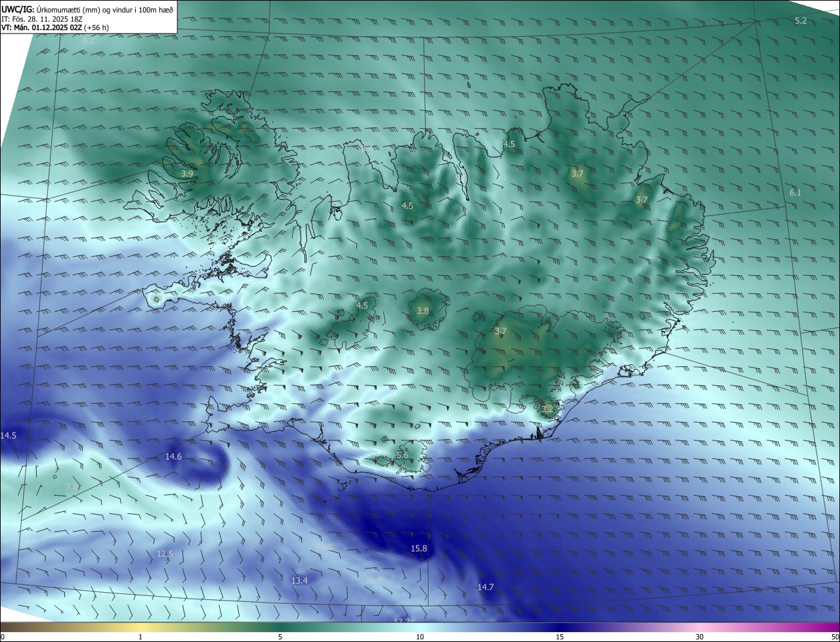Image resolution: width=840 pixels, height=642 pixels.
Task: Click the color scale tick labeled 0
Action: click(x=3, y=637)
